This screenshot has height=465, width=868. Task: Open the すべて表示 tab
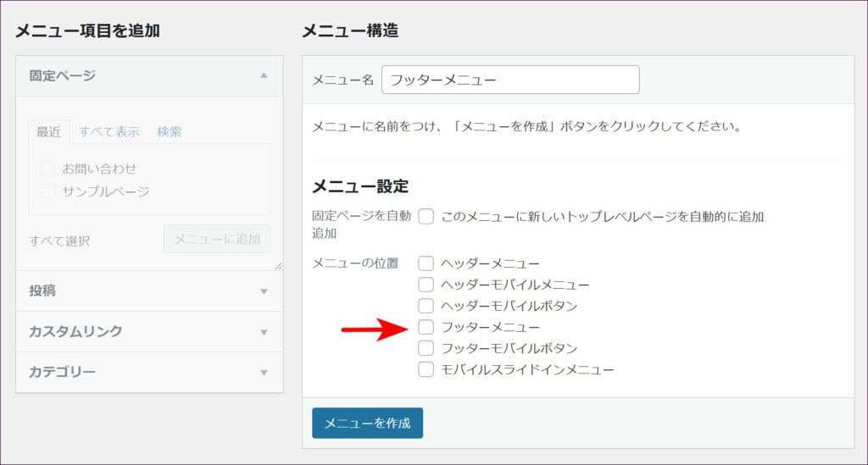click(x=109, y=132)
